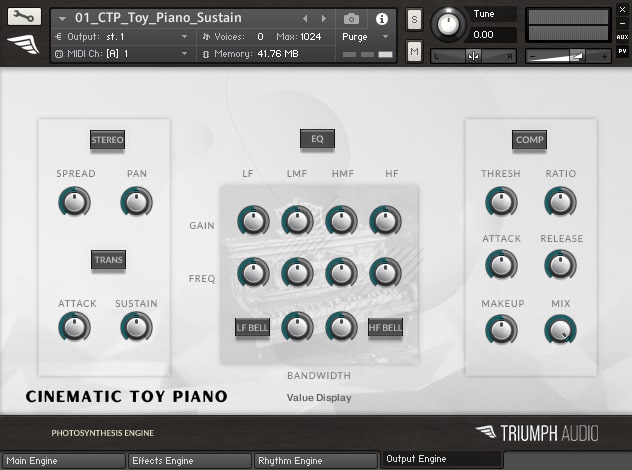632x470 pixels.
Task: Click the LMF FREQ knob
Action: point(297,273)
